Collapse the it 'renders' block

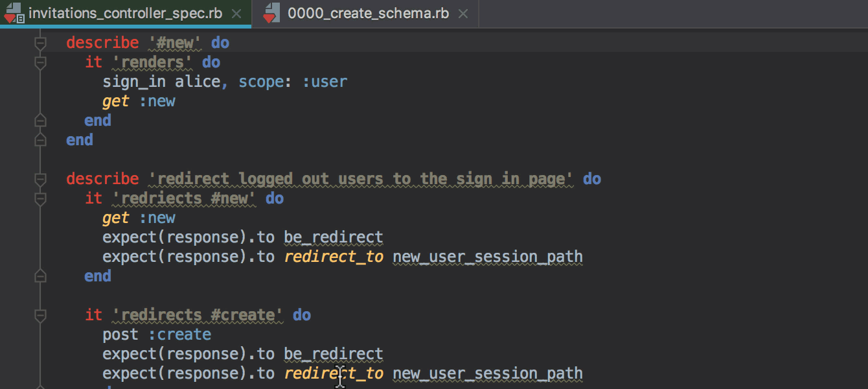tap(40, 62)
